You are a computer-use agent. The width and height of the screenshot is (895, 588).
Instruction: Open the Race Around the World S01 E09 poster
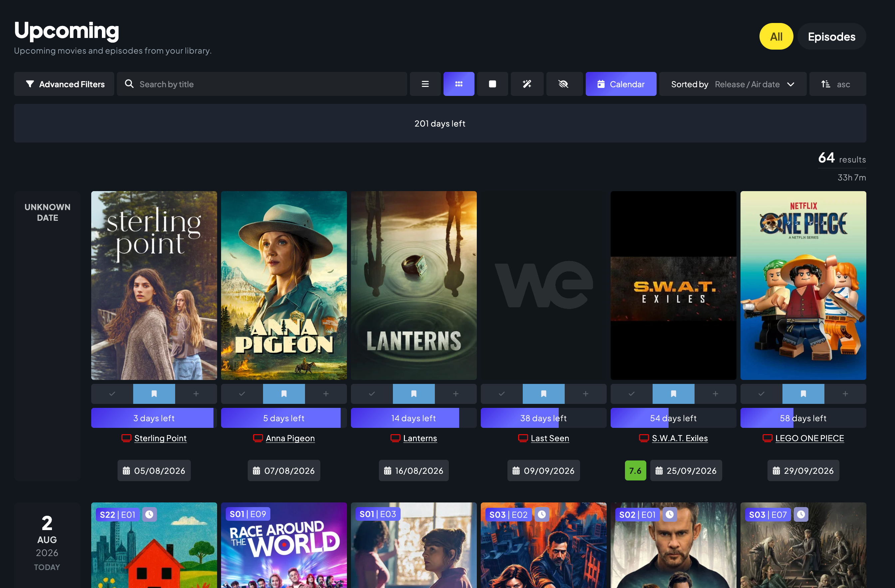point(284,545)
